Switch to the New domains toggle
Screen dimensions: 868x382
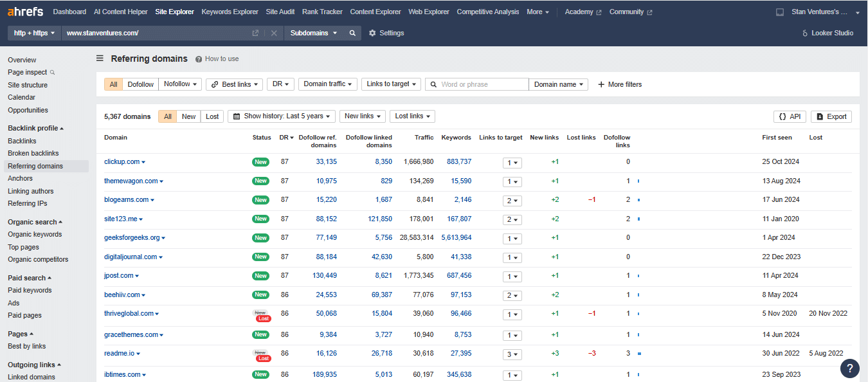188,116
